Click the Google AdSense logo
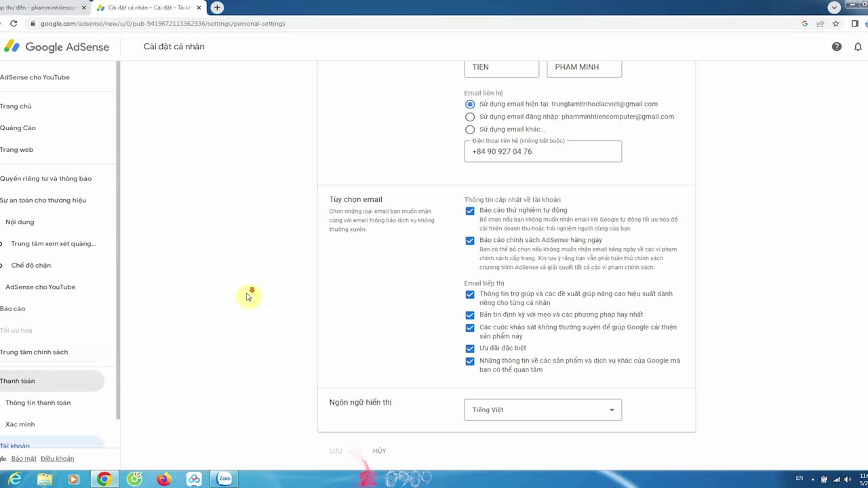This screenshot has width=868, height=488. tap(57, 47)
